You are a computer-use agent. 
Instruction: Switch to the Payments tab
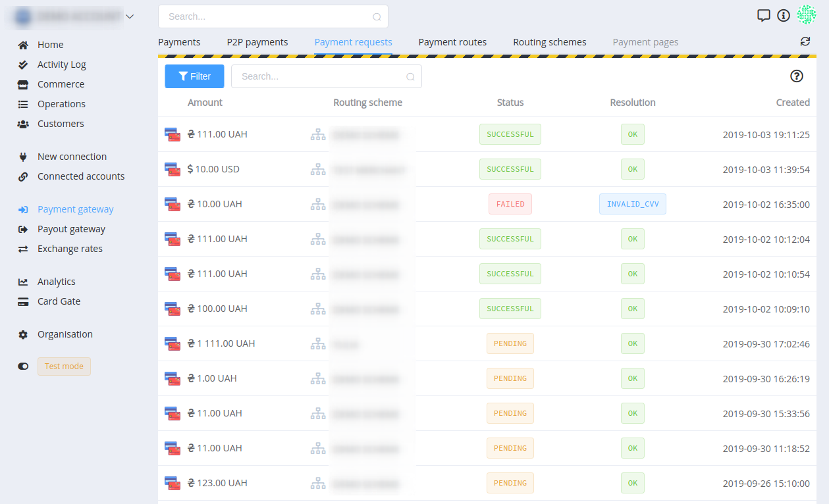pyautogui.click(x=179, y=42)
